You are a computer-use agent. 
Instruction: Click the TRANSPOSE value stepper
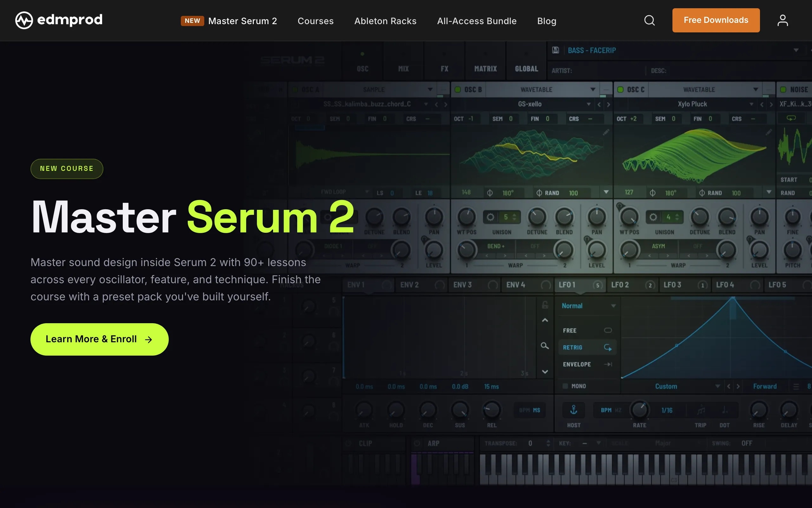tap(548, 444)
